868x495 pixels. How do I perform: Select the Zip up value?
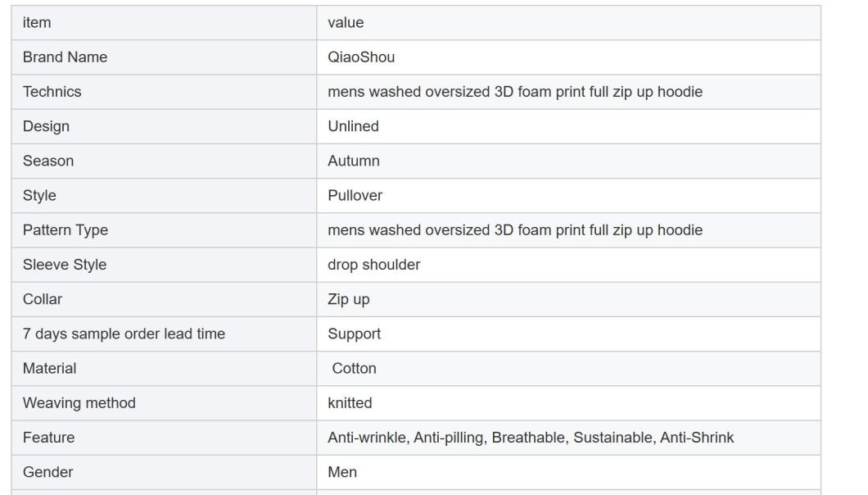coord(348,299)
